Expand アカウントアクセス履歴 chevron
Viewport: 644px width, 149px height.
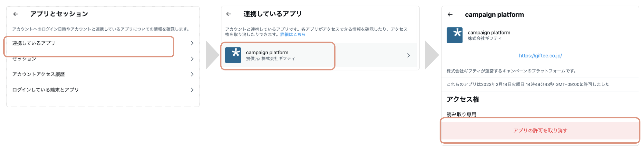tap(192, 74)
